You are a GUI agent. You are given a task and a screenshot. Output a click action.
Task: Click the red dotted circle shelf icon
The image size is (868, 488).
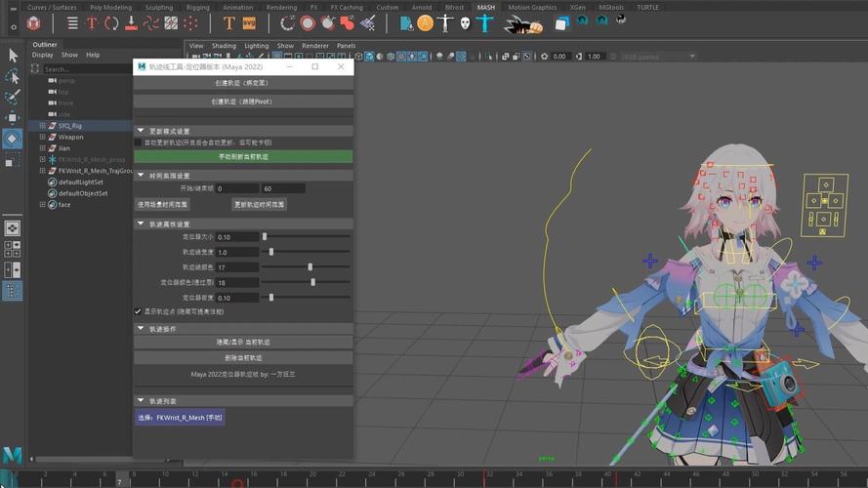tap(190, 23)
